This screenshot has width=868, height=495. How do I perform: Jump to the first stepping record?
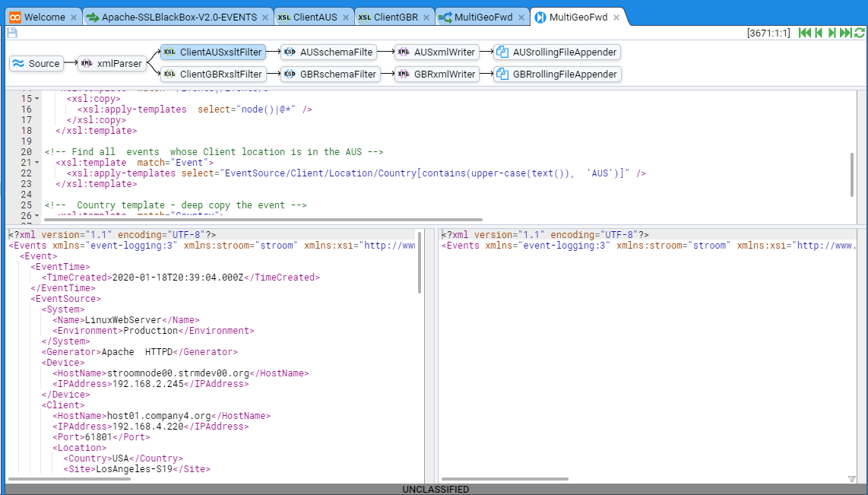(x=804, y=33)
